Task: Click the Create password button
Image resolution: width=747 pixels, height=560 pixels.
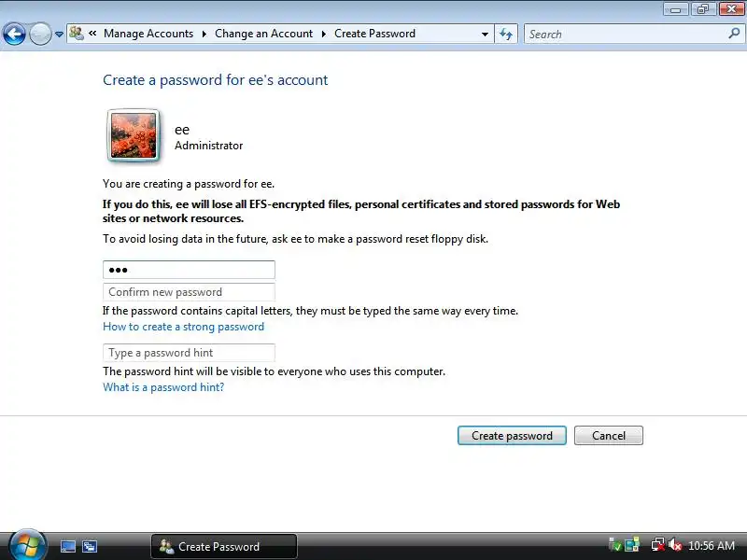Action: point(512,435)
